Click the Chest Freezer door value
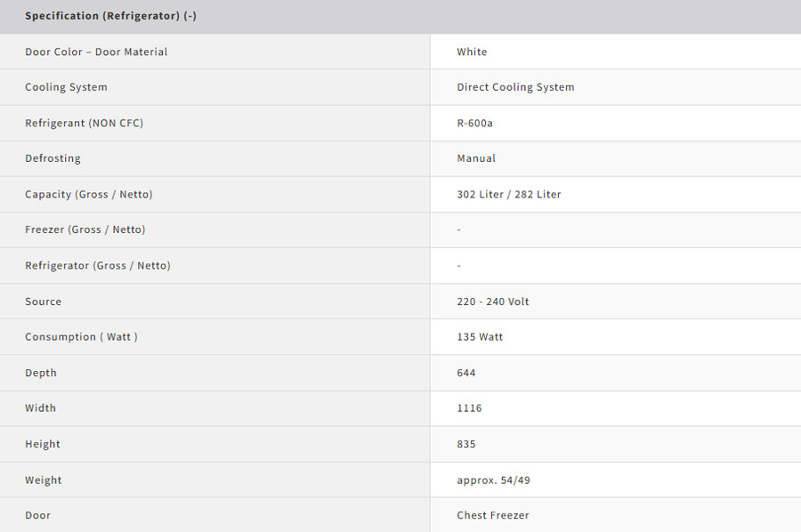The image size is (801, 532). (493, 515)
